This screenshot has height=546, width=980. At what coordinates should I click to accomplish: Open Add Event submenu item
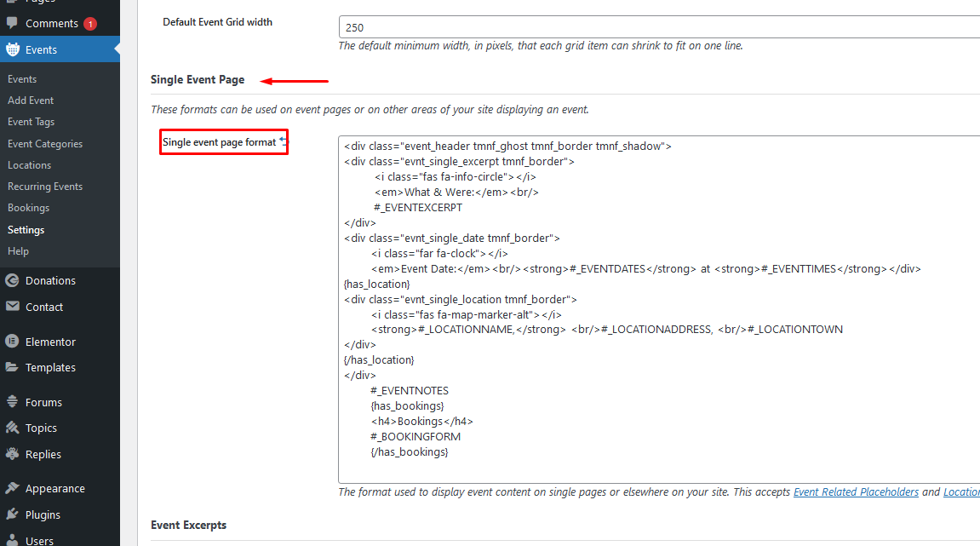click(x=31, y=101)
